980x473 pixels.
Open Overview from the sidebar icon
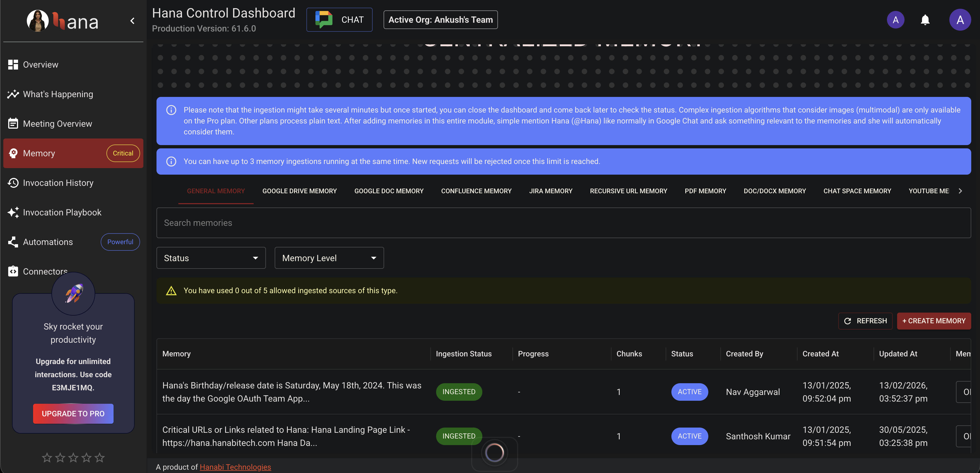pos(13,65)
